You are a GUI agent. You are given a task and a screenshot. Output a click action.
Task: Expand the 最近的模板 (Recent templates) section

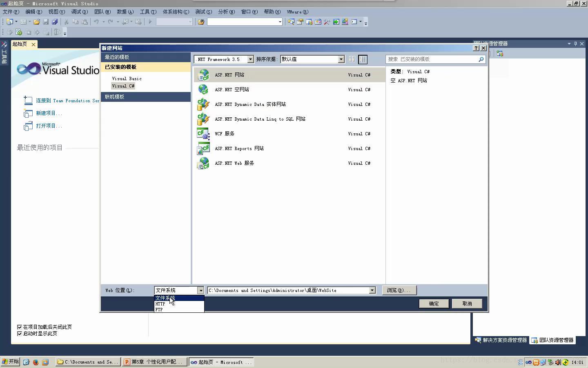(146, 57)
